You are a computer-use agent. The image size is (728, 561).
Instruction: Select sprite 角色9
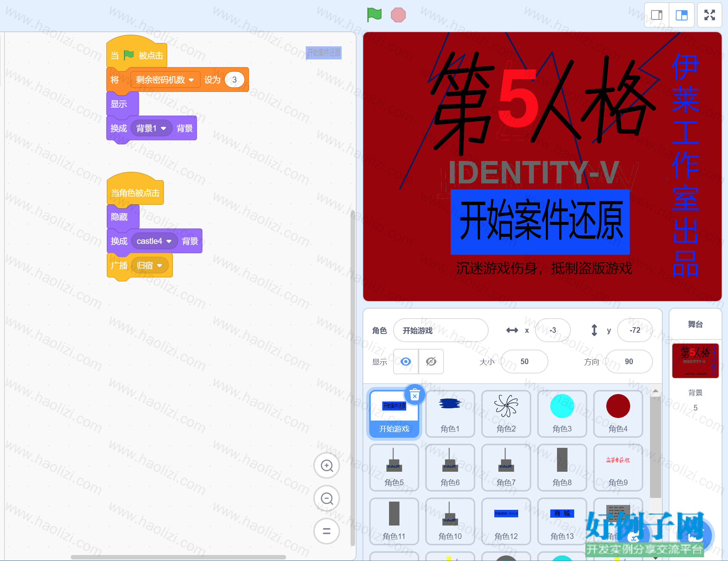coord(618,467)
